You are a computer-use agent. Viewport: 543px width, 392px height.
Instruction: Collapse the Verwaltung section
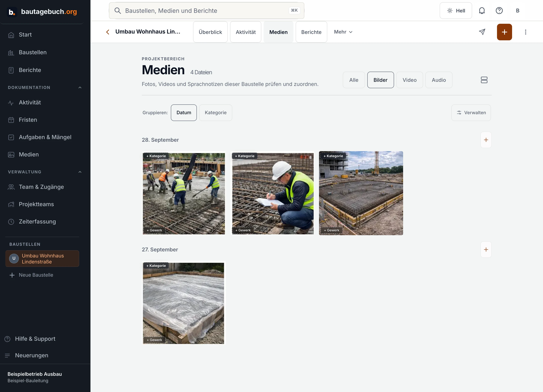coord(80,172)
